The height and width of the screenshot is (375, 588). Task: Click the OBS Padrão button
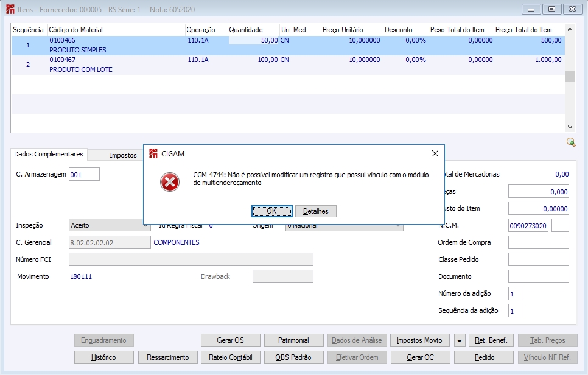[293, 357]
